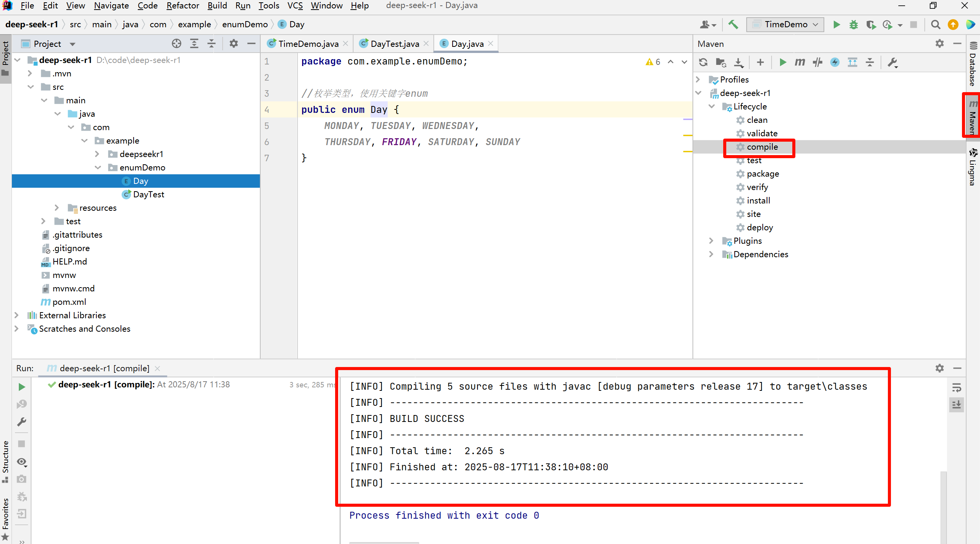980x544 pixels.
Task: Open the Build menu
Action: 217,5
